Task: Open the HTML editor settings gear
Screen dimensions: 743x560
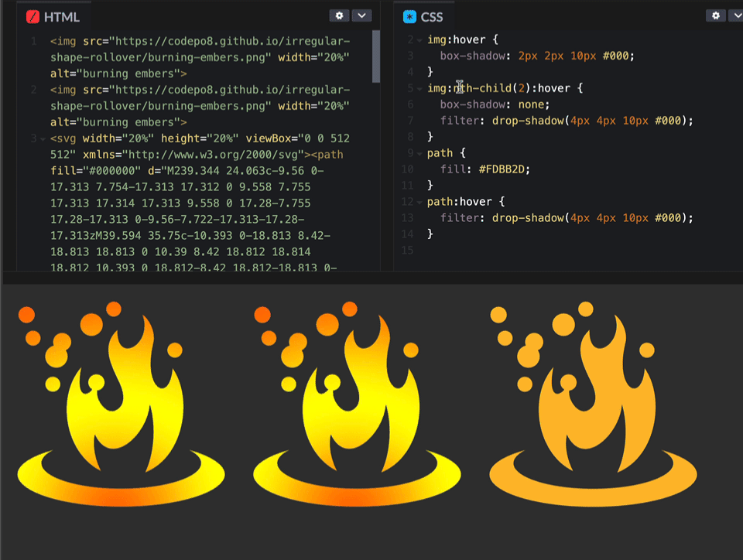Action: (339, 15)
